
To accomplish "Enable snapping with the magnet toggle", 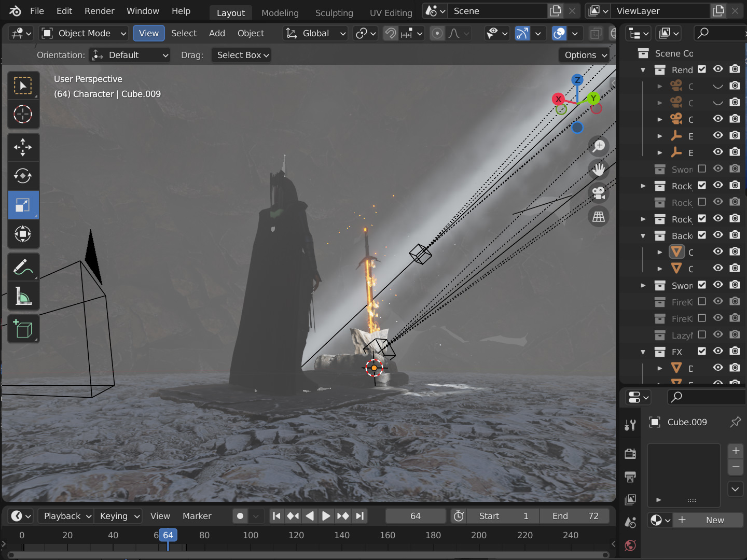I will [390, 33].
